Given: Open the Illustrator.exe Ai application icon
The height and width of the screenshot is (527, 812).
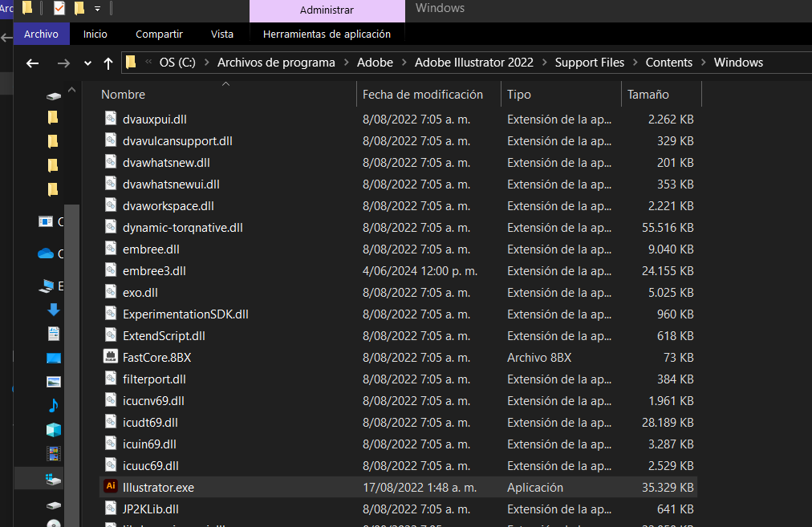Looking at the screenshot, I should point(110,487).
